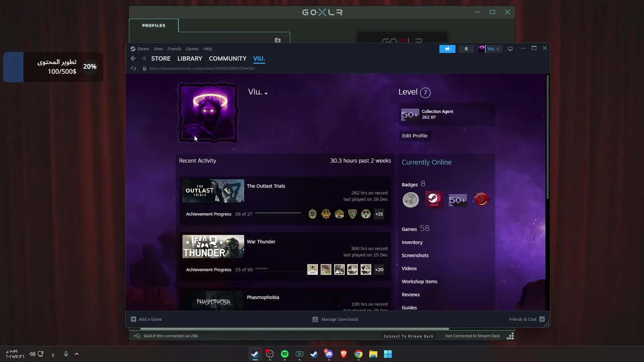Open the Videos link

[x=409, y=268]
